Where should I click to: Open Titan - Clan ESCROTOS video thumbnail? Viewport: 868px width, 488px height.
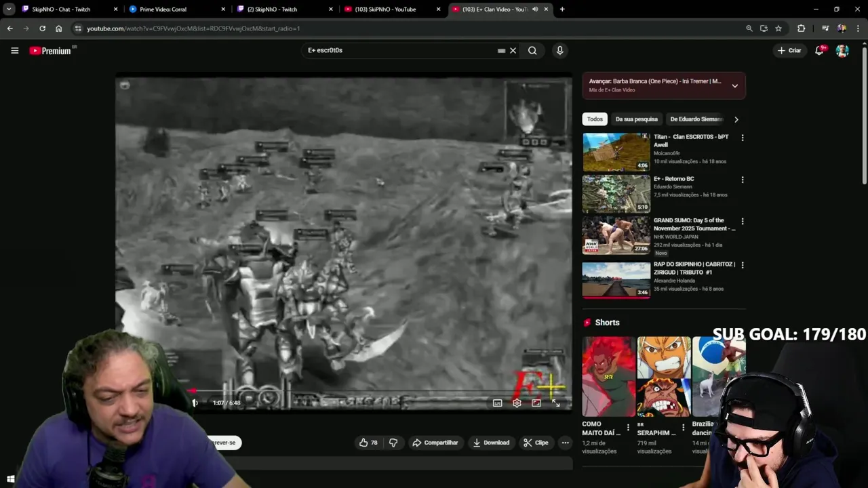point(616,152)
